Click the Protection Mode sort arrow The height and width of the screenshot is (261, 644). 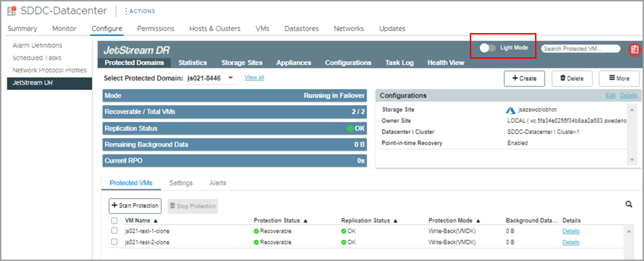pyautogui.click(x=478, y=220)
